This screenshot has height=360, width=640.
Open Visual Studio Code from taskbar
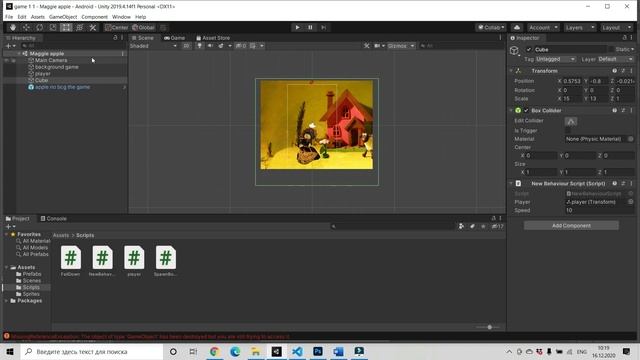click(297, 351)
